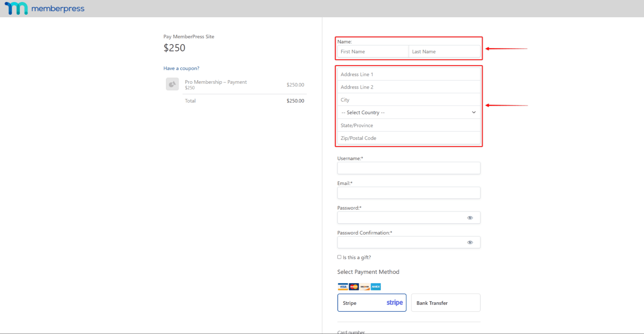Click the Amex card icon
Screen dimensions: 644x334
(375, 287)
